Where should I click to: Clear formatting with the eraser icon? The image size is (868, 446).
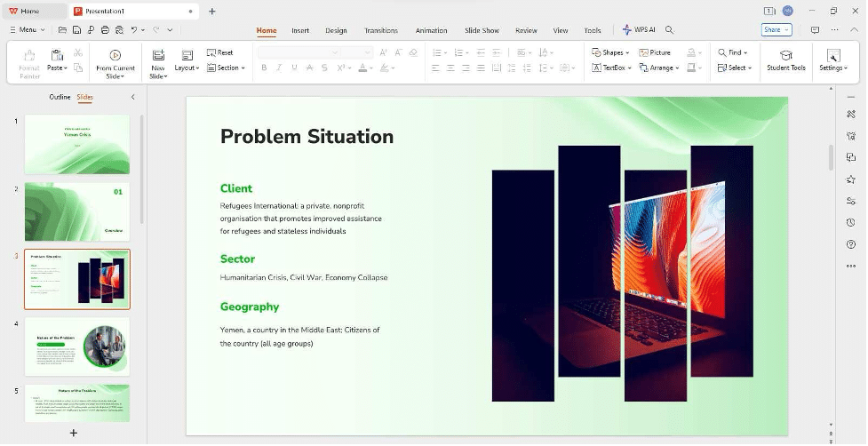pyautogui.click(x=413, y=52)
